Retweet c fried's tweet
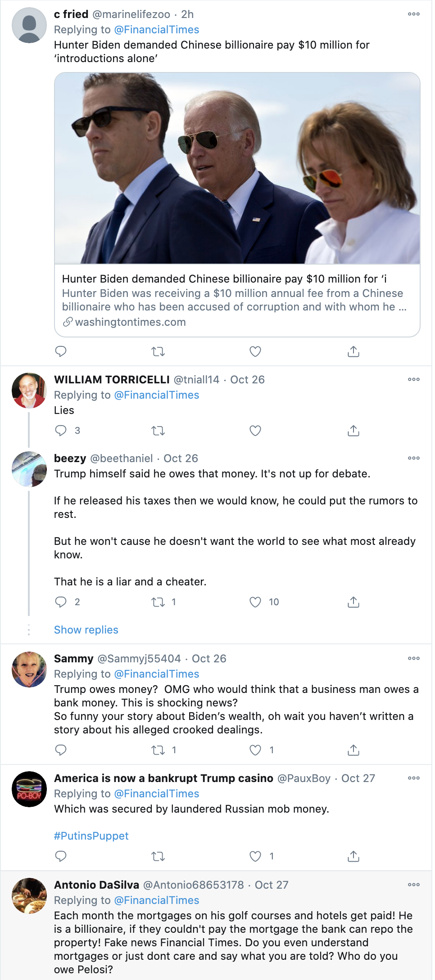Viewport: 435px width, 980px height. tap(158, 351)
